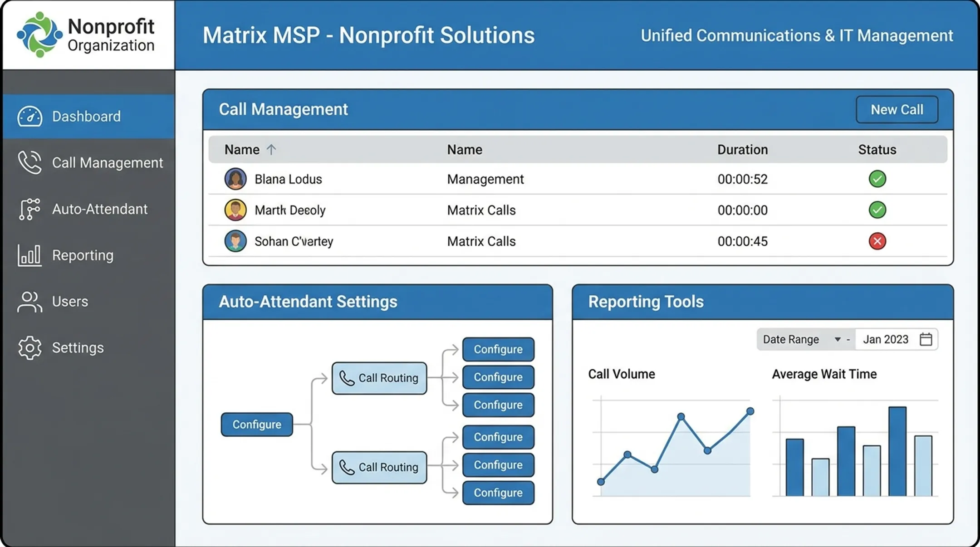Select Auto-Attendant in the sidebar

(88, 209)
